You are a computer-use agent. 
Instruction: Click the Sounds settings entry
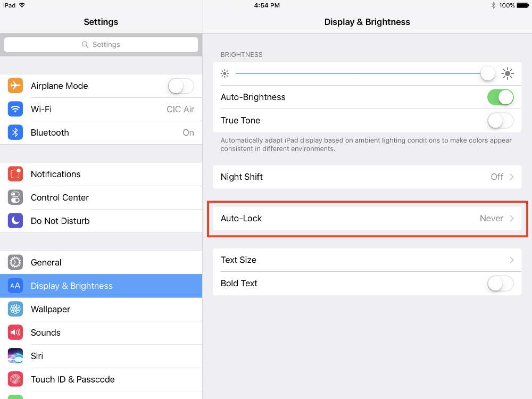pyautogui.click(x=101, y=332)
